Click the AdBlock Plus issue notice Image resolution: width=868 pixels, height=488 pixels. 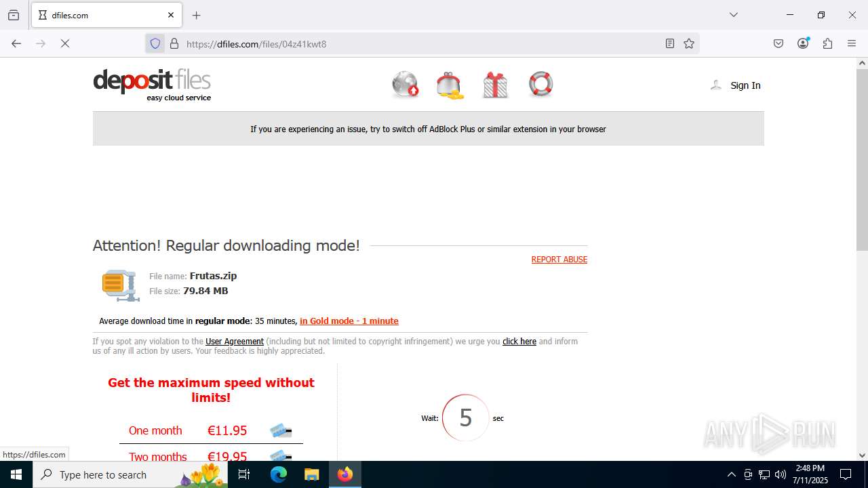pos(429,129)
